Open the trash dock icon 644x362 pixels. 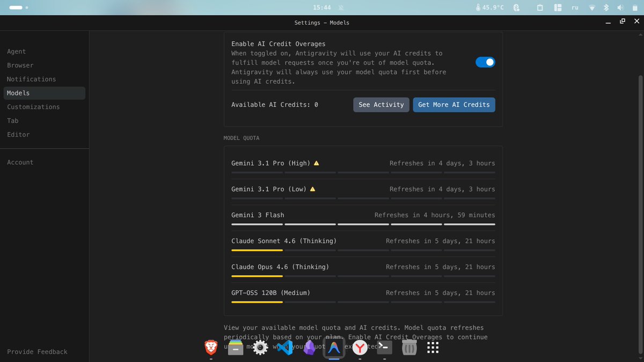(x=409, y=348)
